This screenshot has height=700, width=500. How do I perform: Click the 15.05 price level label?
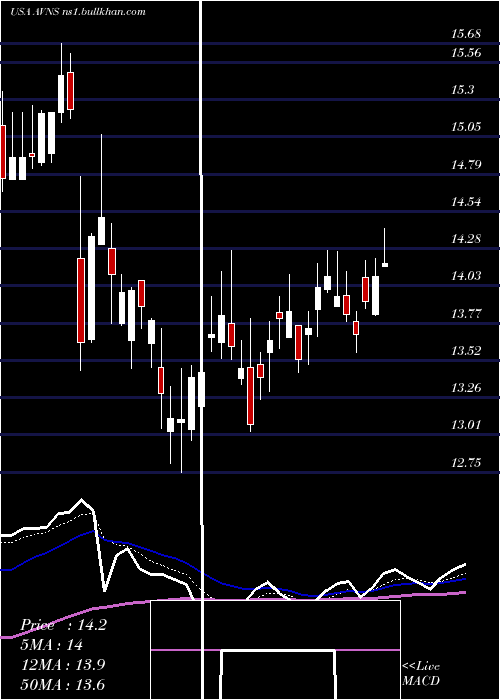pyautogui.click(x=466, y=127)
